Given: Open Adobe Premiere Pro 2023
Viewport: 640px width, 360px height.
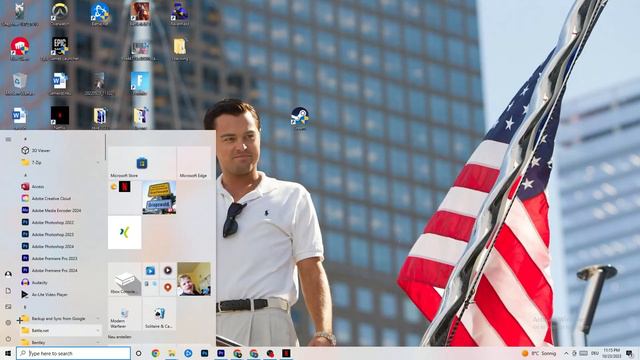Looking at the screenshot, I should (x=60, y=258).
